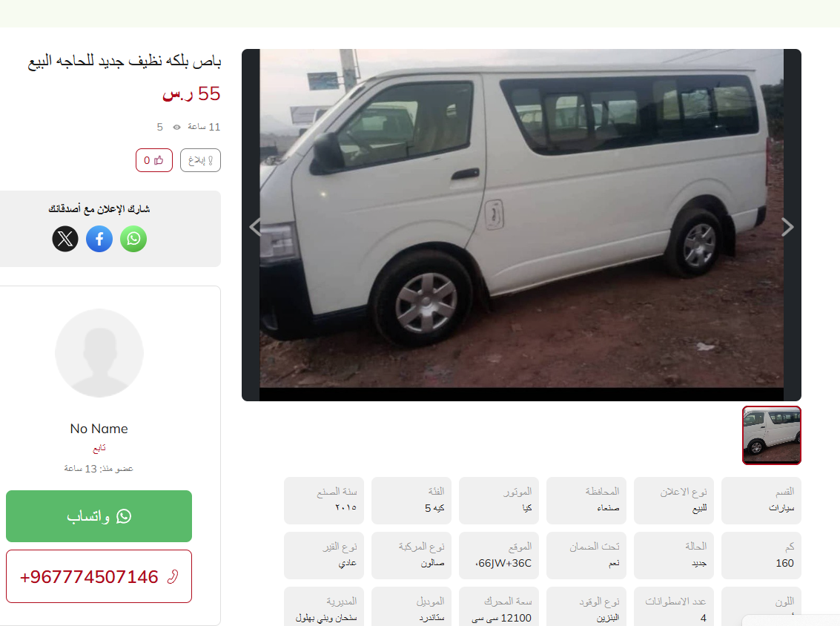Click the green واتساب contact button
The height and width of the screenshot is (626, 840).
(99, 516)
